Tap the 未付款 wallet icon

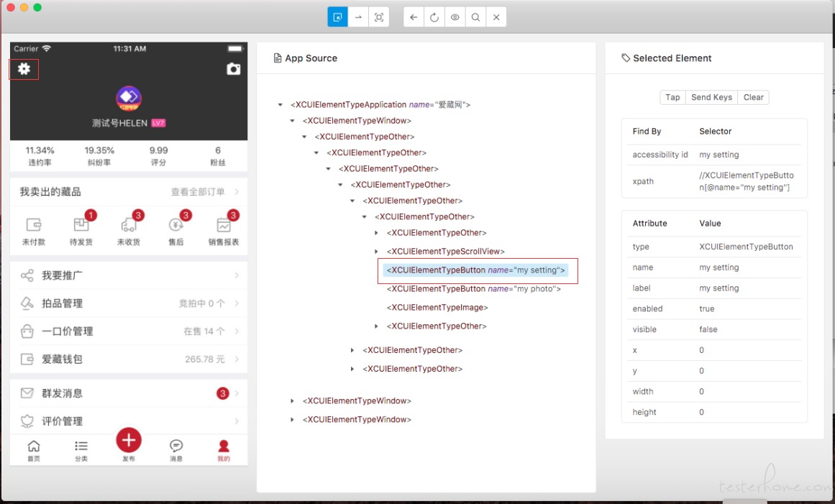click(34, 224)
